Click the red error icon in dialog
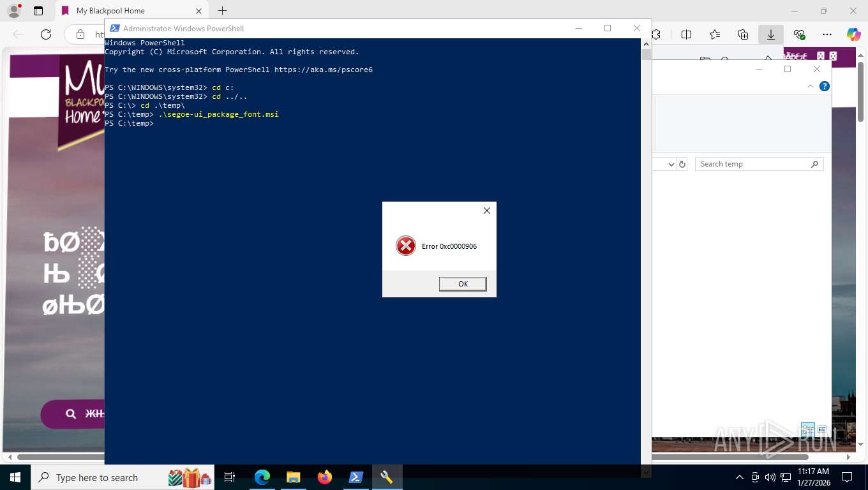 click(x=406, y=246)
